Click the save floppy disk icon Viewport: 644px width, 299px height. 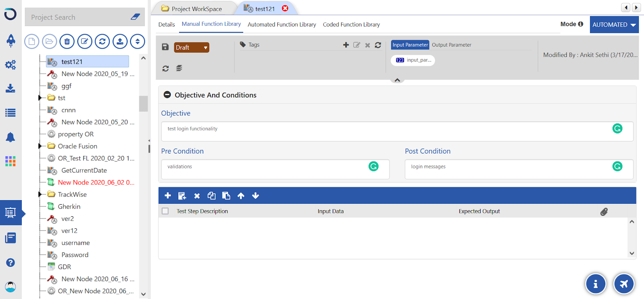(165, 47)
